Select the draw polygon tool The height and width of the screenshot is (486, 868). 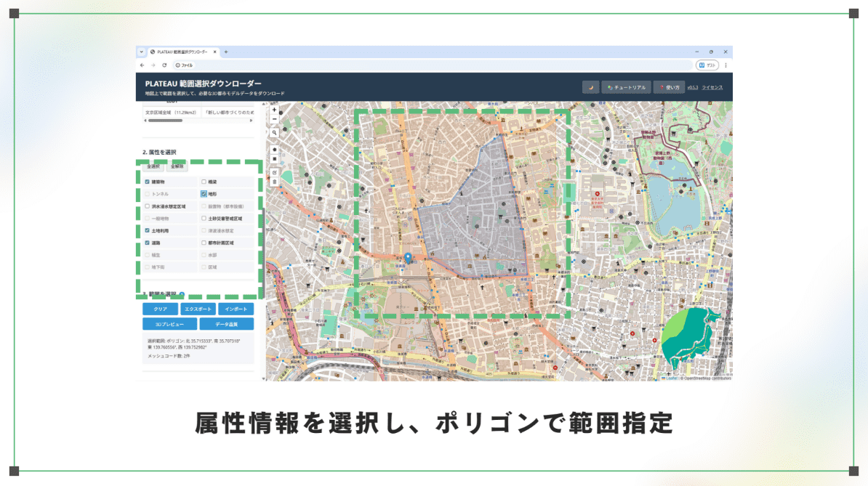coord(274,149)
